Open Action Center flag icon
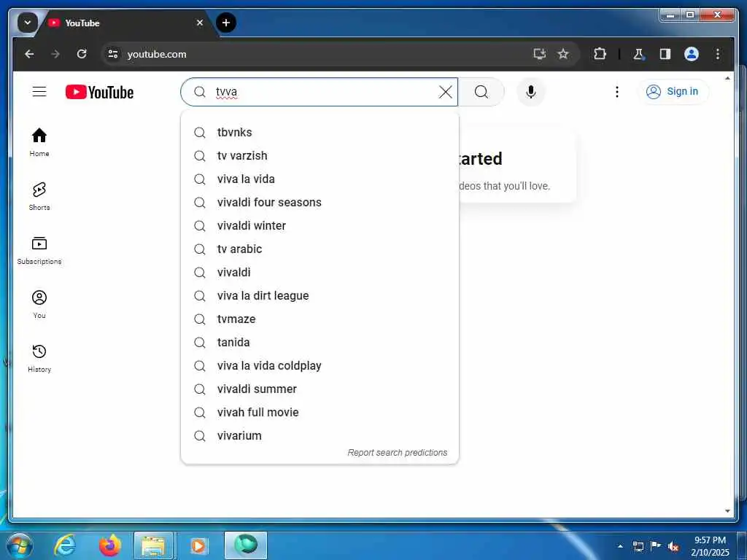The image size is (747, 560). 656,546
